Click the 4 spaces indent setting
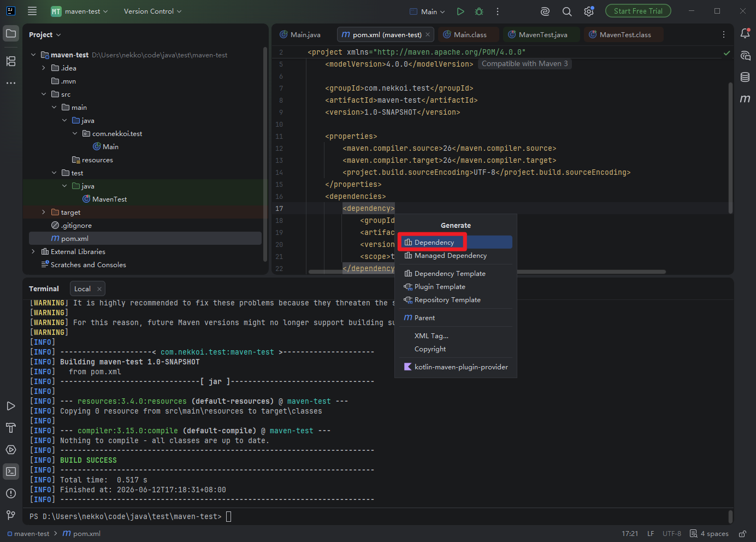This screenshot has width=756, height=542. (709, 534)
